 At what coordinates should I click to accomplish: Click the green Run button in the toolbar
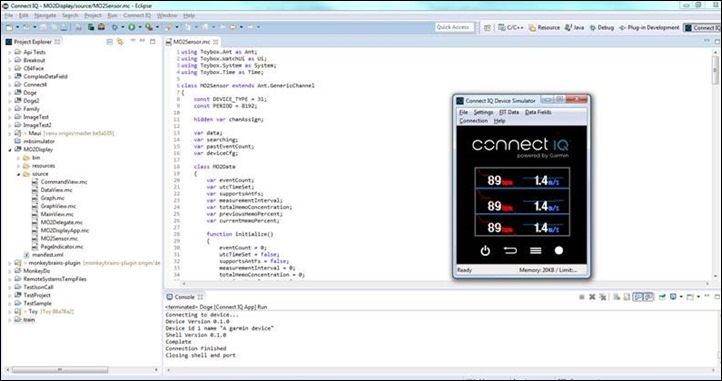(x=131, y=27)
